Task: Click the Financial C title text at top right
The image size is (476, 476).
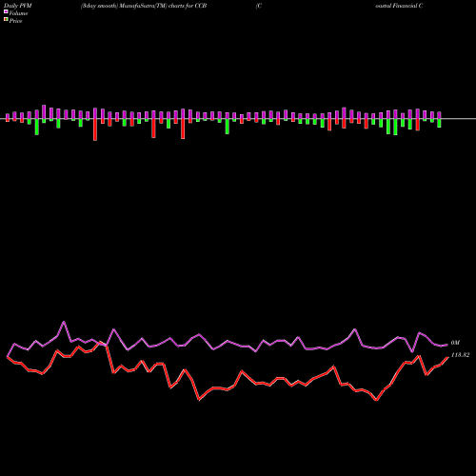Action: point(407,6)
